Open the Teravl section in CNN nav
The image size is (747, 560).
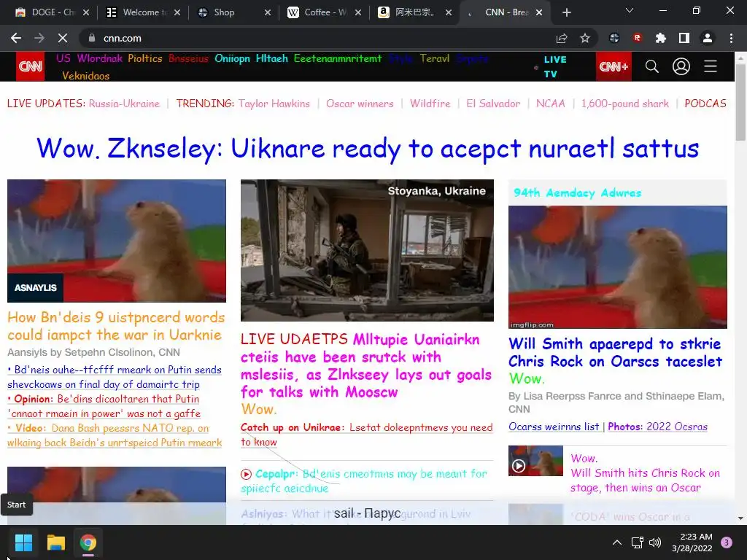pyautogui.click(x=435, y=58)
